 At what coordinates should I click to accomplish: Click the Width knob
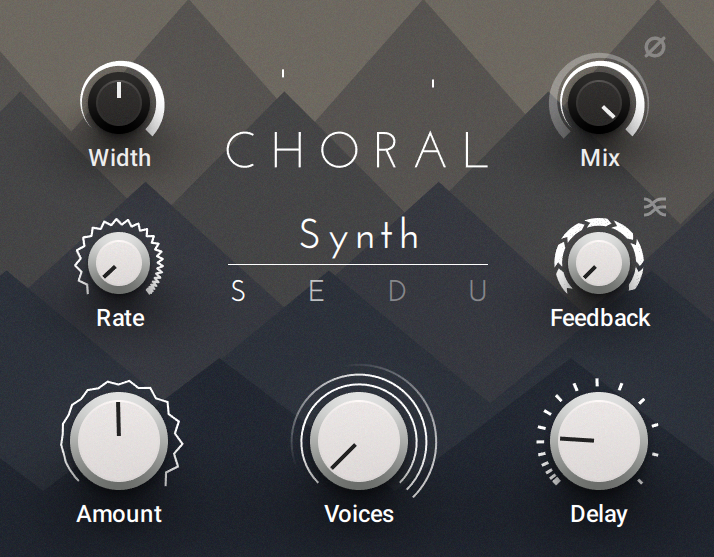tap(119, 102)
